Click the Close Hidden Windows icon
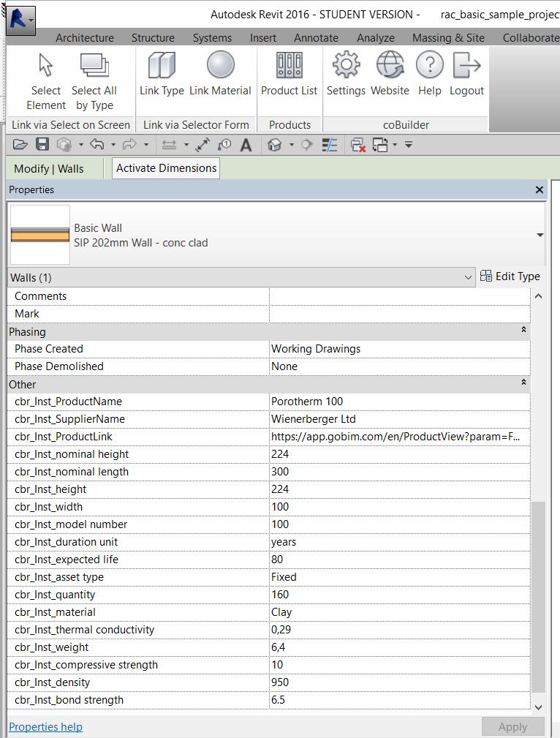The image size is (560, 738). pos(358,145)
